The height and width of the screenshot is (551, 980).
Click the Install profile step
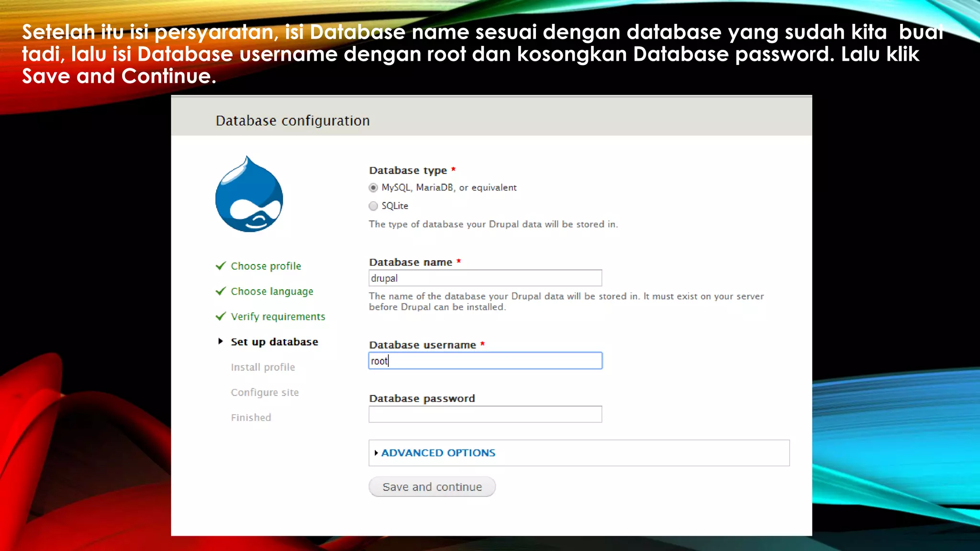(x=263, y=367)
